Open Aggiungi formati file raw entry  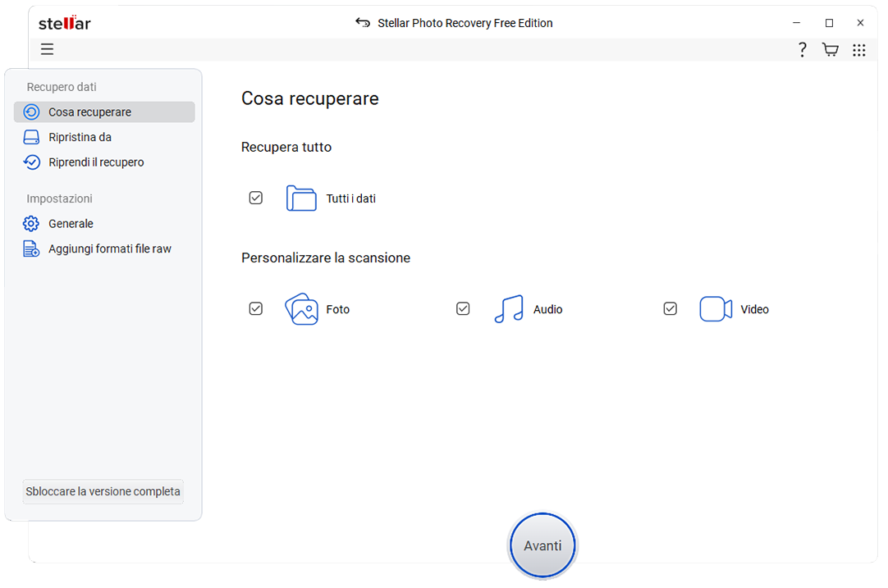click(x=104, y=248)
